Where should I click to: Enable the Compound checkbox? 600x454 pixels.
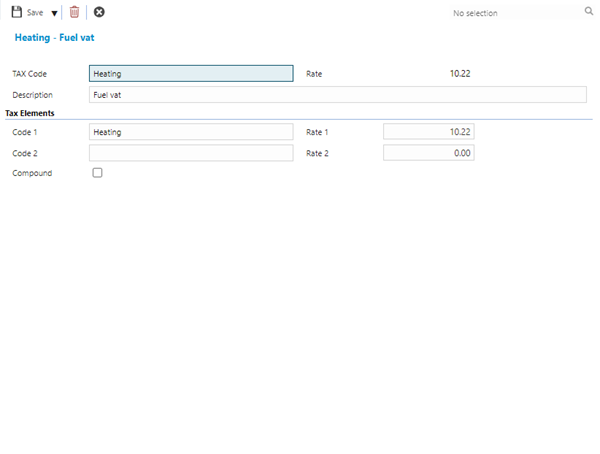[x=97, y=173]
